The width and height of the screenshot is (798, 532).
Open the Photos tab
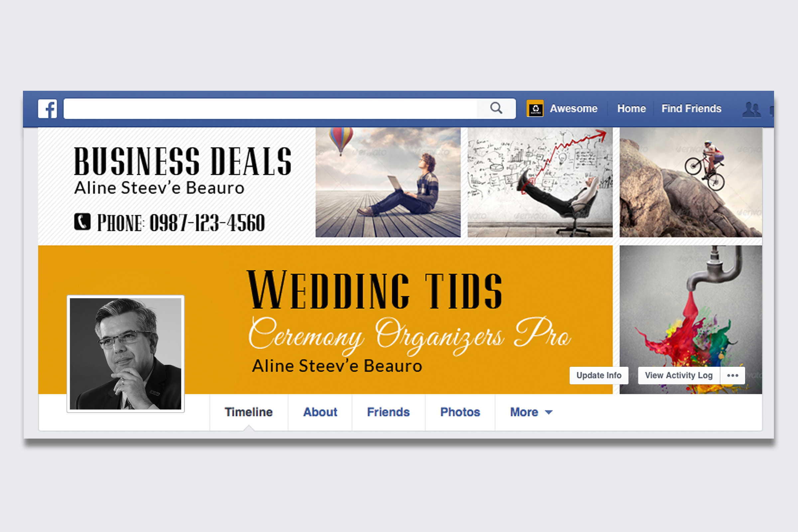tap(460, 412)
